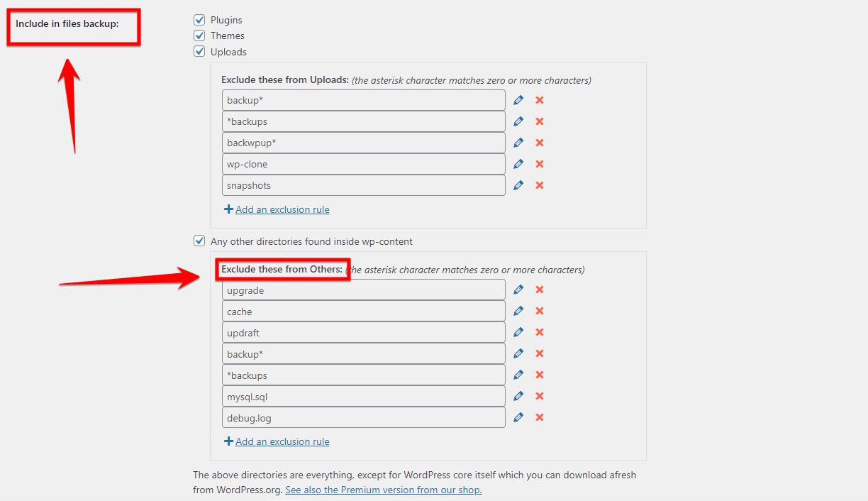This screenshot has width=868, height=501.
Task: Edit the backwpup* exclusion rule
Action: pos(518,143)
